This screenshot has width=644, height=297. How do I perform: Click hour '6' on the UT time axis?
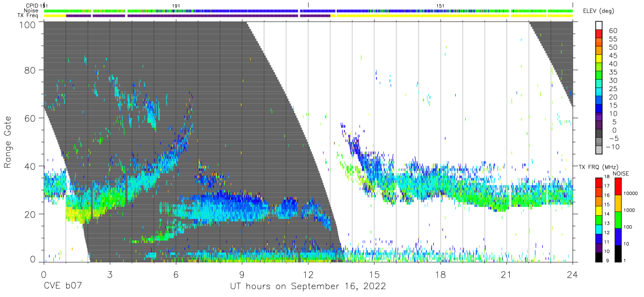(176, 274)
